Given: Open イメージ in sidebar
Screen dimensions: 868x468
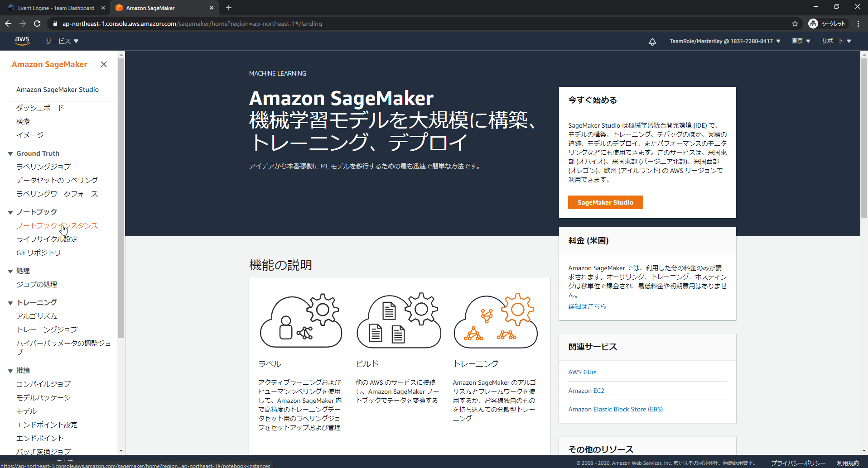Looking at the screenshot, I should coord(30,135).
